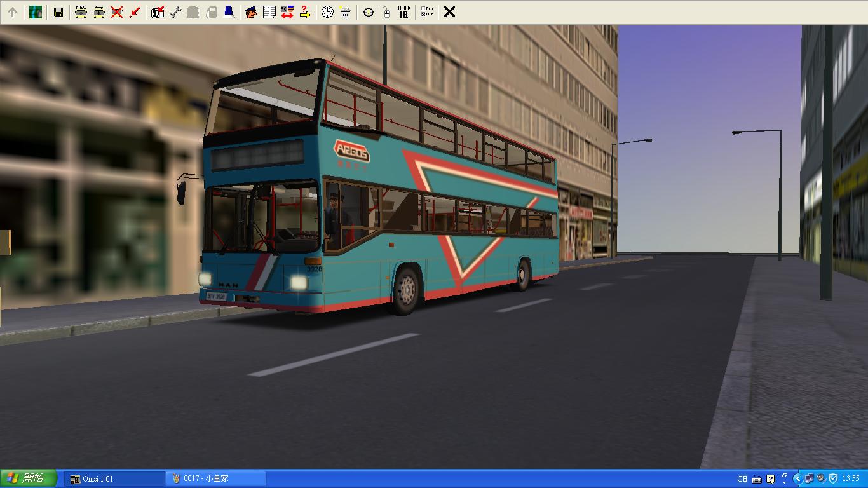The image size is (868, 488).
Task: Click the keyboard input method tray icon
Action: click(757, 479)
